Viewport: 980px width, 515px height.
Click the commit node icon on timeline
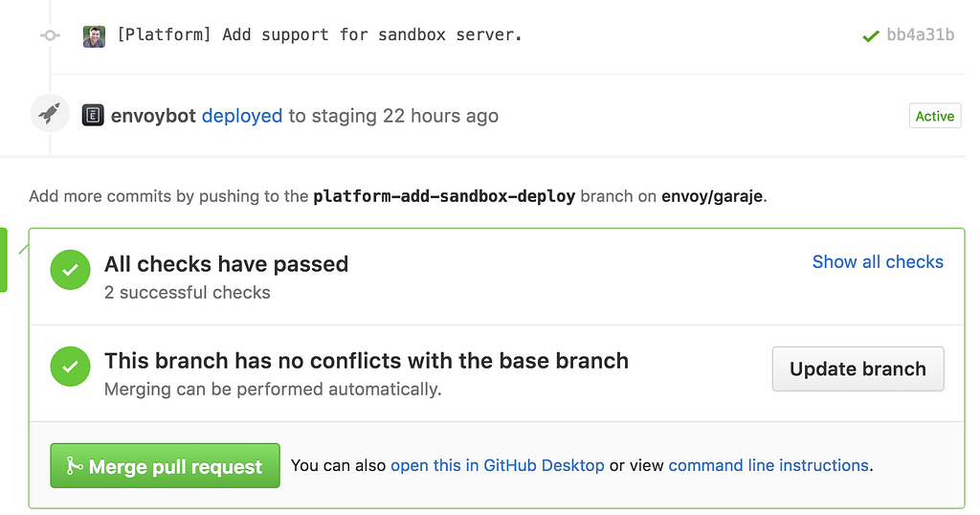(50, 35)
